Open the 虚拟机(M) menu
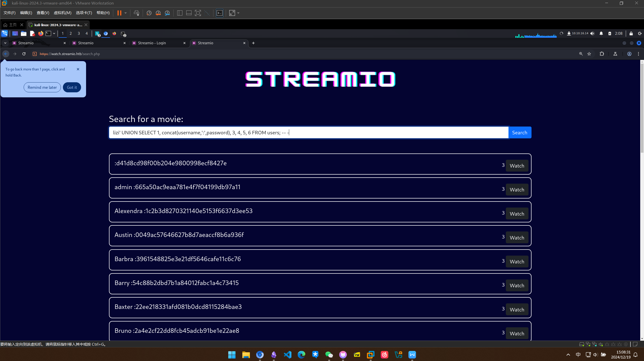The width and height of the screenshot is (644, 361). pos(62,13)
